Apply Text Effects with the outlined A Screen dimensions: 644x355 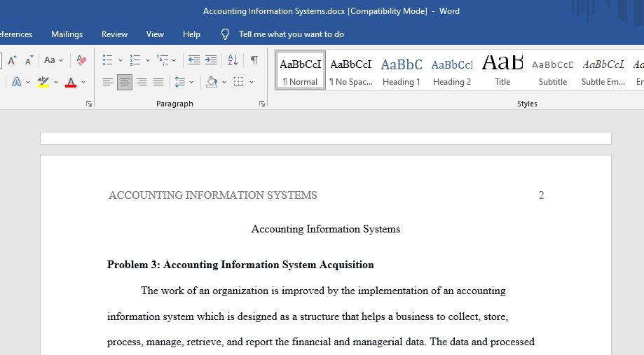[x=16, y=82]
